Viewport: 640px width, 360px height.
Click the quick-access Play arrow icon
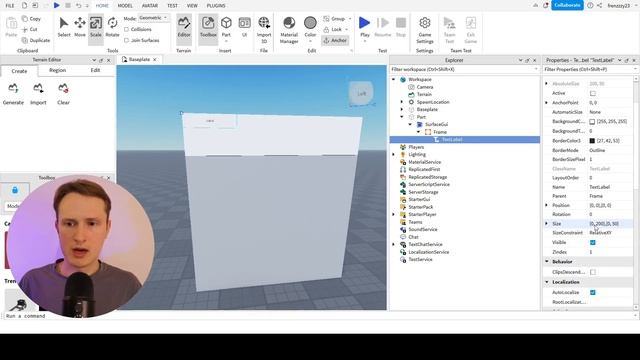pyautogui.click(x=56, y=5)
